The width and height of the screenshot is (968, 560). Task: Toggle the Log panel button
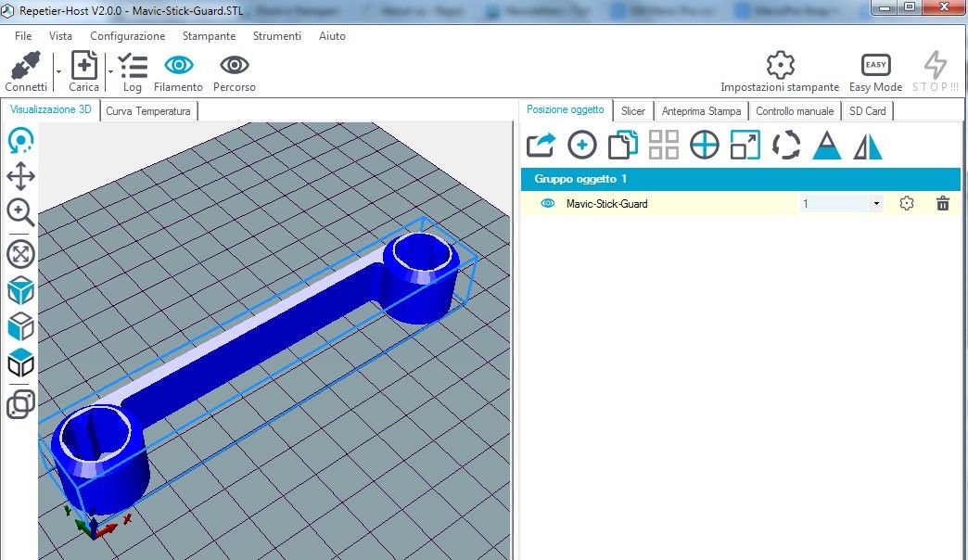click(x=133, y=67)
